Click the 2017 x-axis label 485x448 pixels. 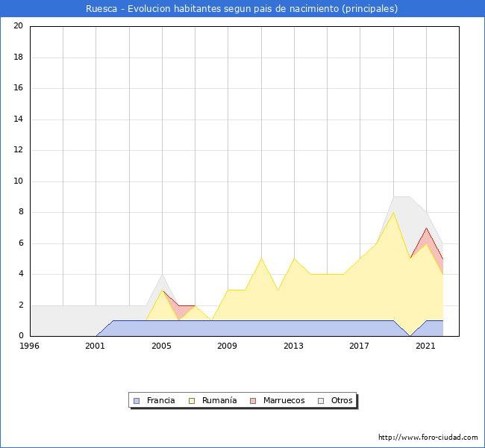pos(360,346)
